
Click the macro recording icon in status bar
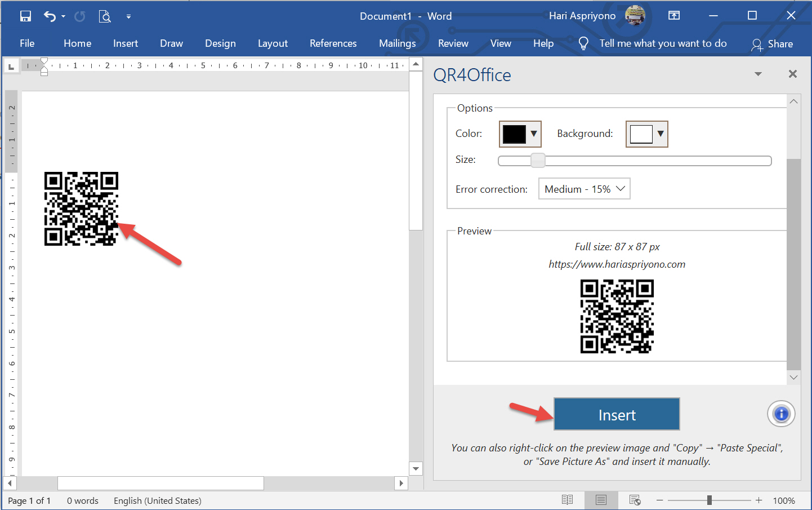[x=635, y=500]
